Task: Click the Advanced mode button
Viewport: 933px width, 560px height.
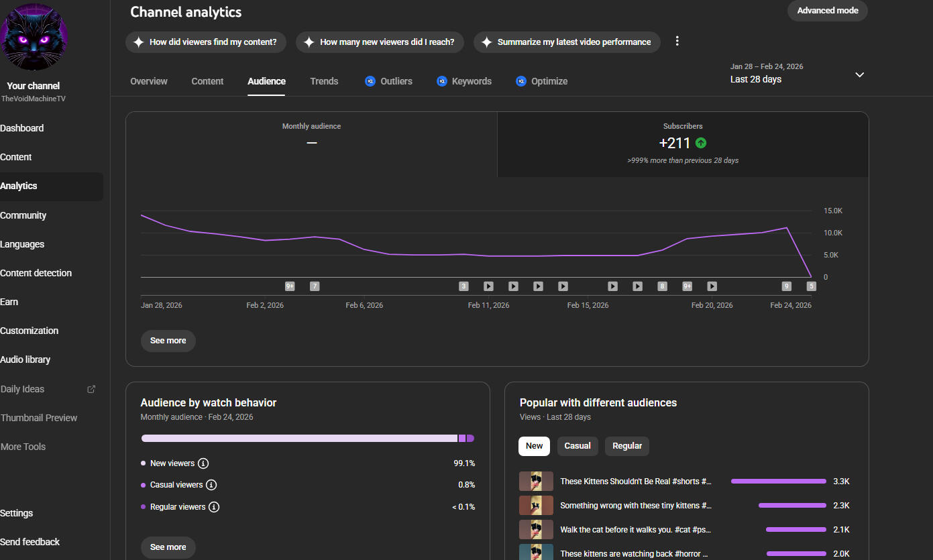Action: [x=827, y=11]
